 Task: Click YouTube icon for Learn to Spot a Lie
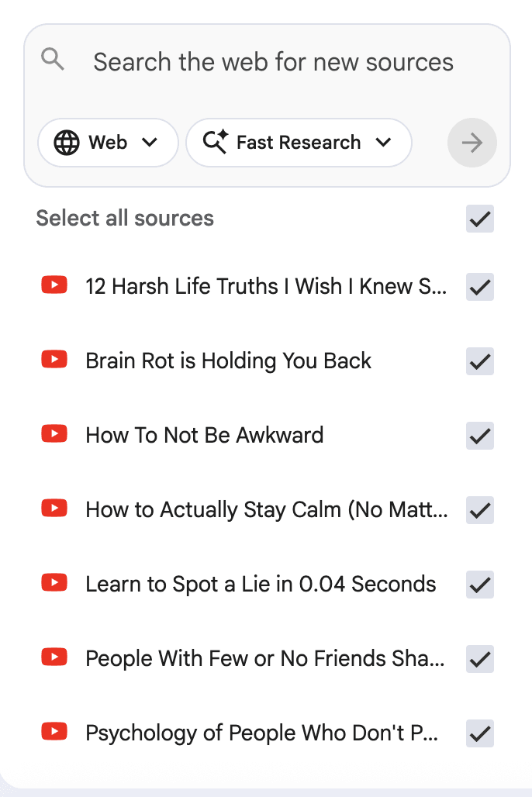[x=54, y=583]
